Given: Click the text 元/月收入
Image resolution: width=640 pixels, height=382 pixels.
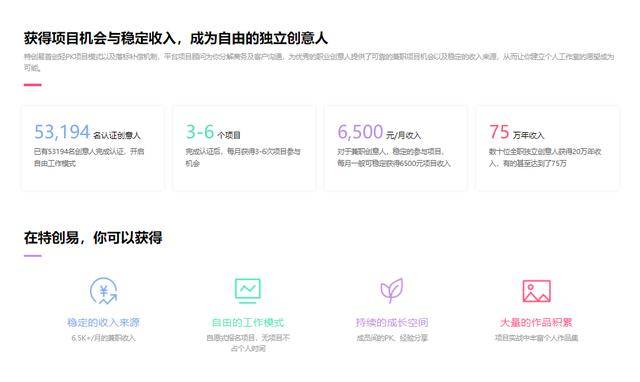Looking at the screenshot, I should pyautogui.click(x=403, y=135).
